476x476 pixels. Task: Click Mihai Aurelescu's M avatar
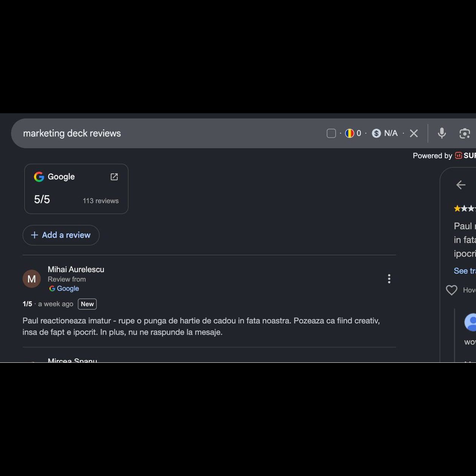[x=32, y=279]
